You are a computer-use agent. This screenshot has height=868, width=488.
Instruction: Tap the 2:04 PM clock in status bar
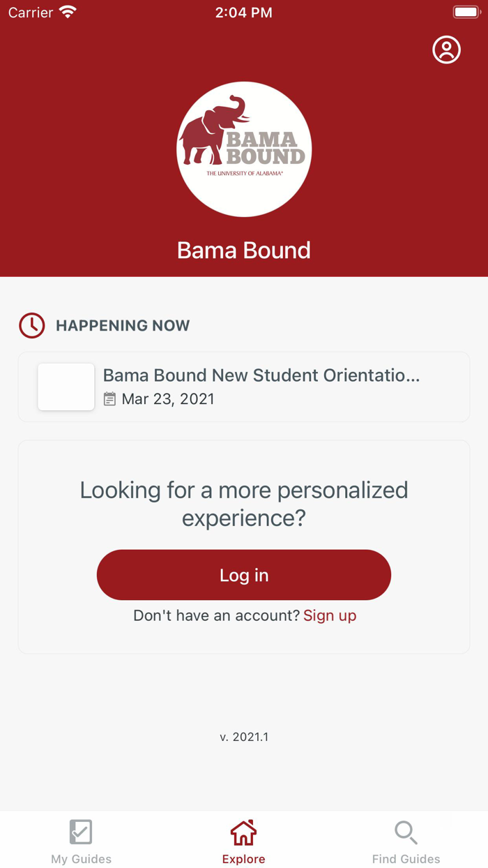pos(243,11)
